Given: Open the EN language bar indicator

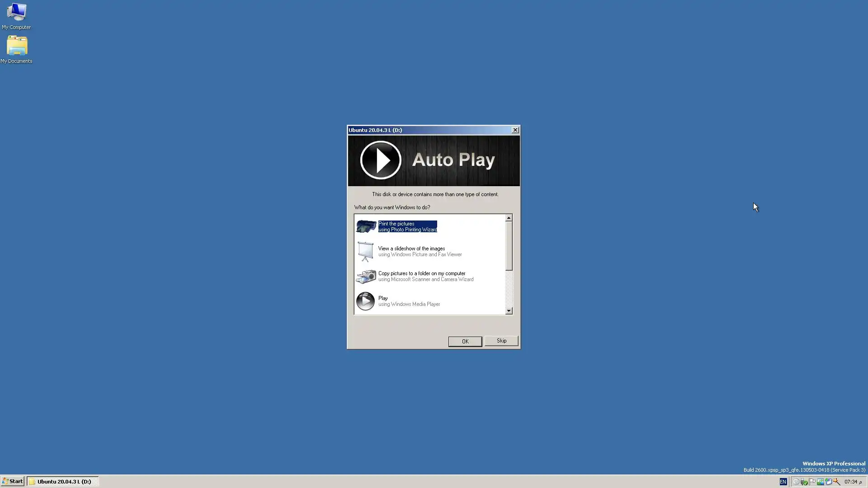Looking at the screenshot, I should pos(783,482).
